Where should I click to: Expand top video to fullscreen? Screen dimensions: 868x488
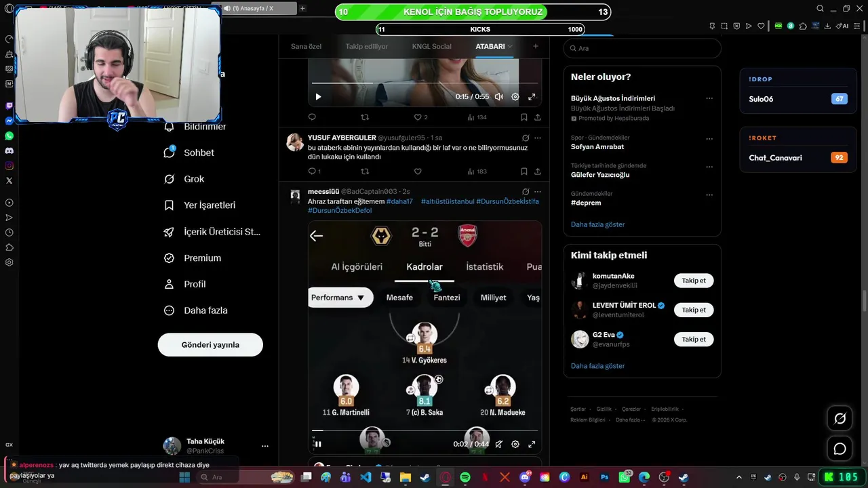pyautogui.click(x=532, y=97)
